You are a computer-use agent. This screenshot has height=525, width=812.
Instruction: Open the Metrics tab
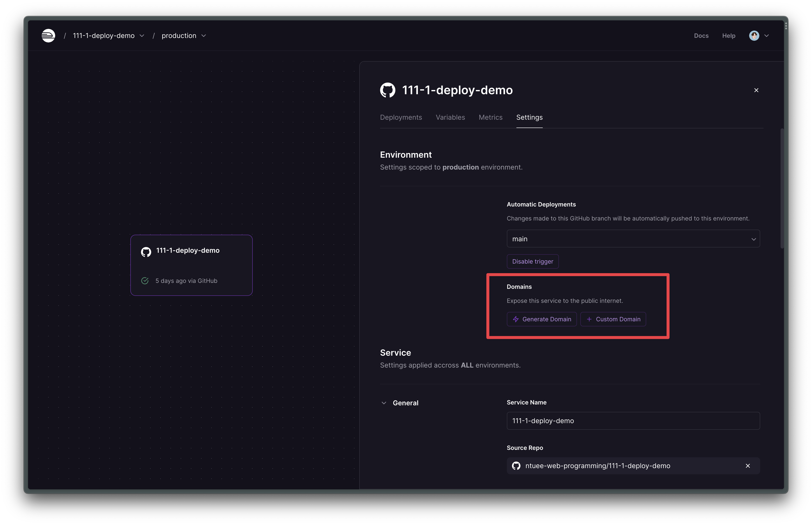490,117
